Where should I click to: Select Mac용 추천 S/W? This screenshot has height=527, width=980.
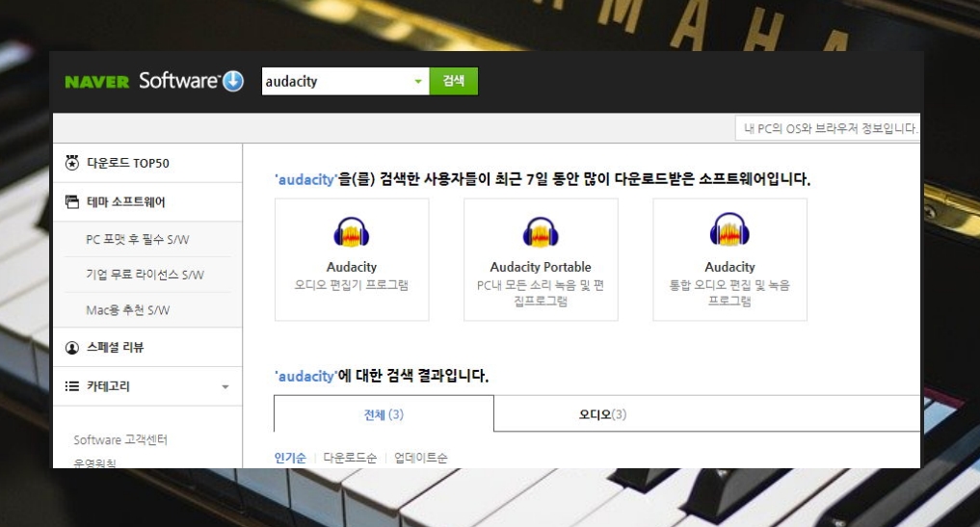(x=127, y=310)
